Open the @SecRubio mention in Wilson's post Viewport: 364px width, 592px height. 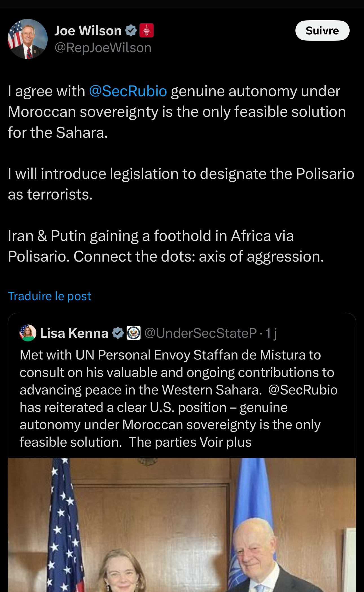point(128,91)
